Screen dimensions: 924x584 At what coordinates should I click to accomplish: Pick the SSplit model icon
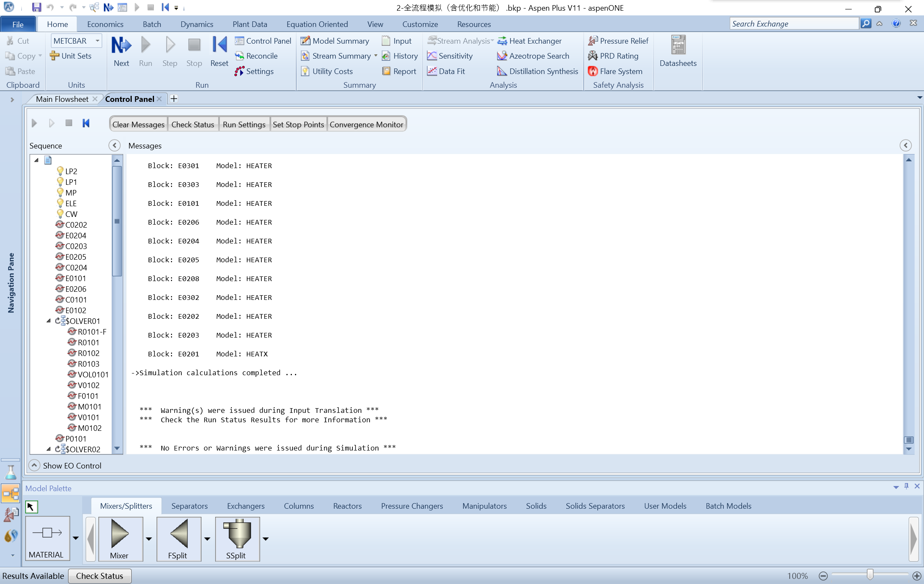237,537
